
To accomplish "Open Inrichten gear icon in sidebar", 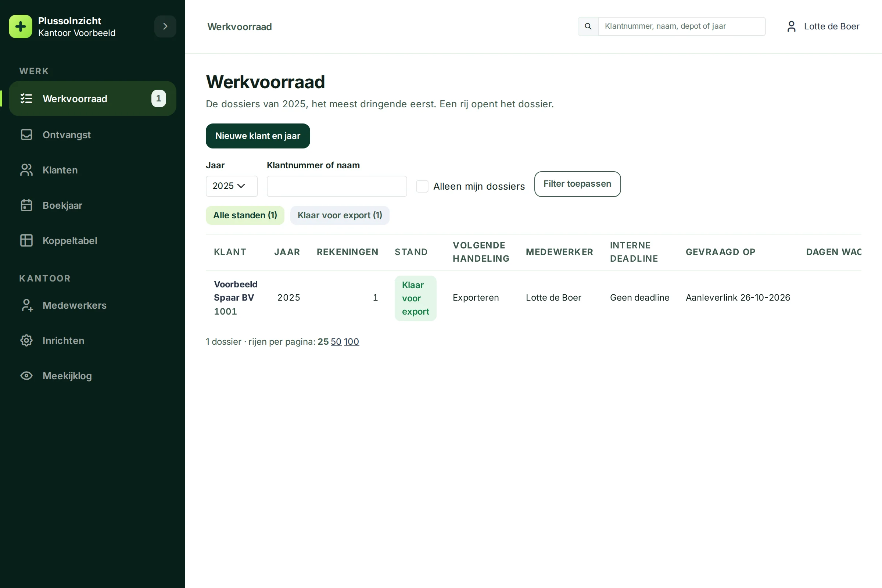I will (26, 341).
